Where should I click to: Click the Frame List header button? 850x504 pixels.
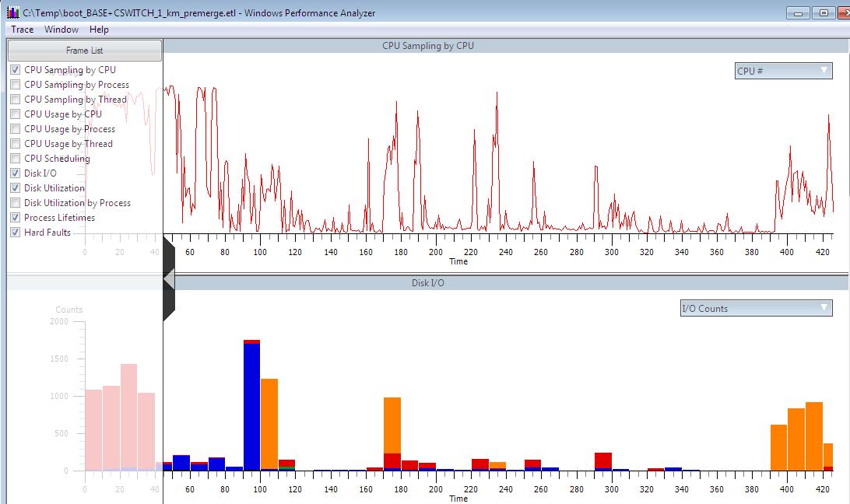tap(85, 51)
